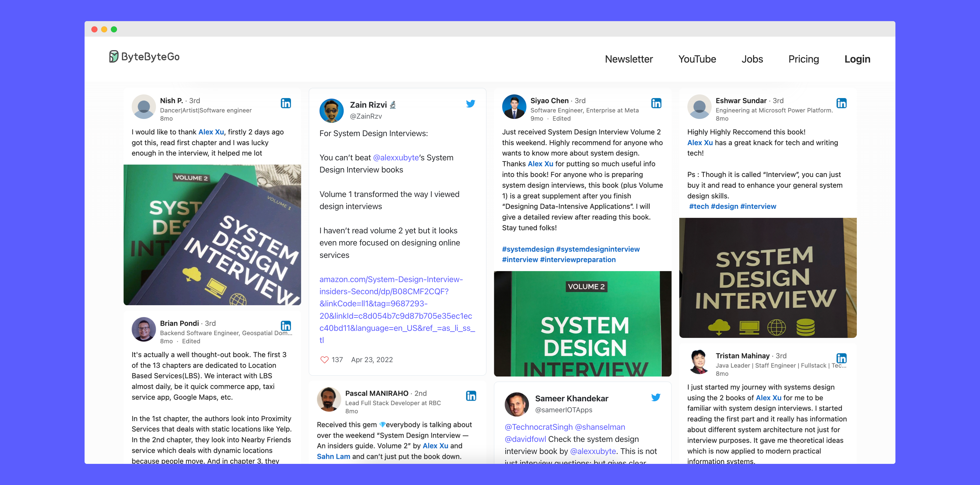Open the Jobs page
The height and width of the screenshot is (485, 980).
pyautogui.click(x=752, y=59)
